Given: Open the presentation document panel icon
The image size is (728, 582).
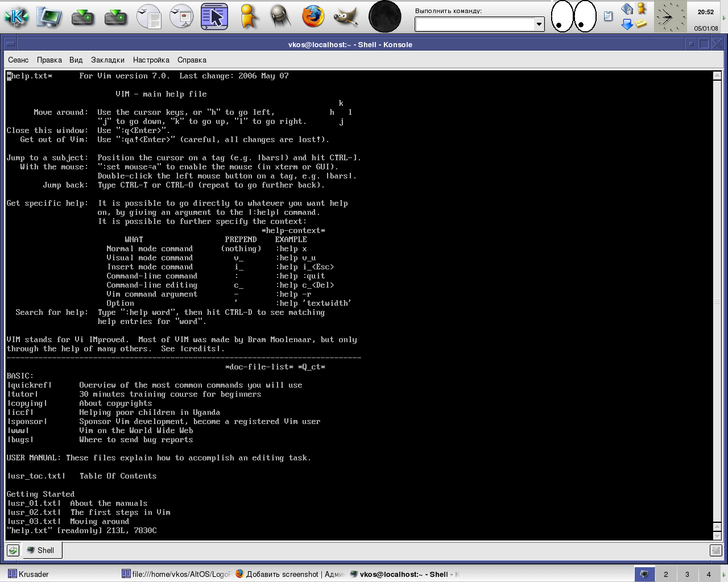Looking at the screenshot, I should tap(181, 16).
